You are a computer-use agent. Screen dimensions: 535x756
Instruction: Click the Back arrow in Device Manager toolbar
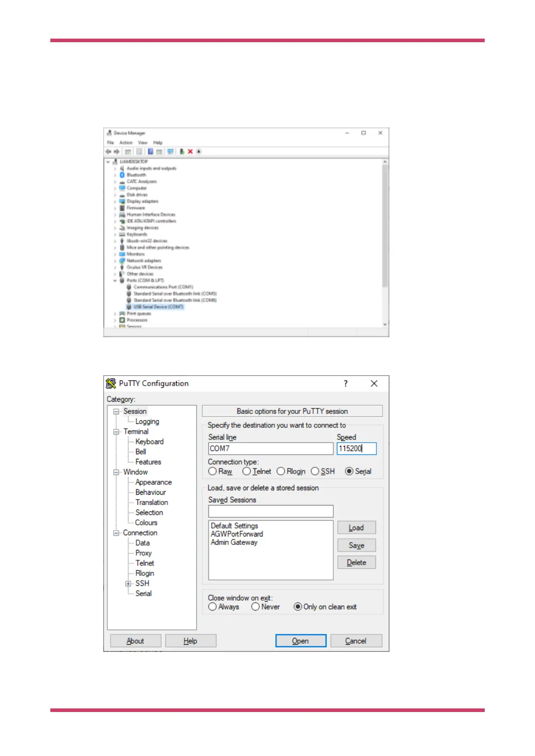coord(108,151)
